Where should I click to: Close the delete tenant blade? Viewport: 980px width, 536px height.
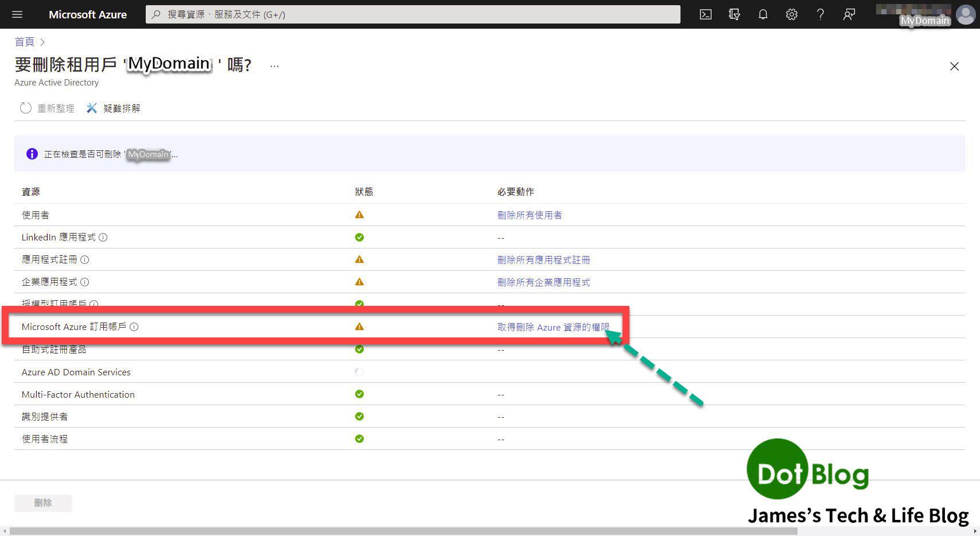click(954, 67)
